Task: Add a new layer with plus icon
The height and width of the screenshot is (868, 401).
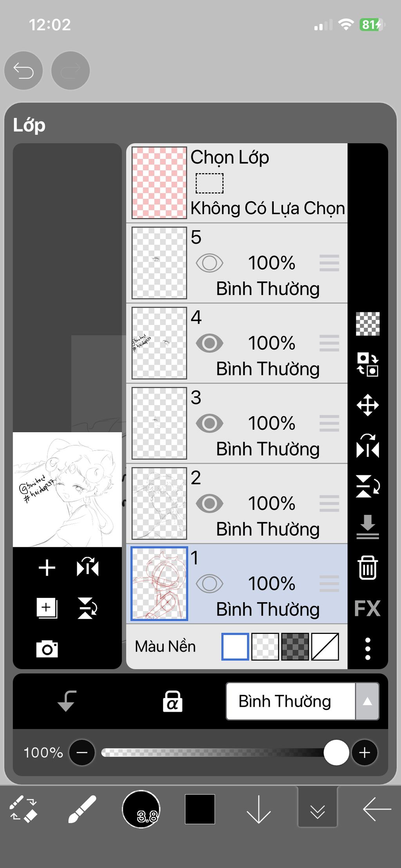Action: tap(47, 568)
